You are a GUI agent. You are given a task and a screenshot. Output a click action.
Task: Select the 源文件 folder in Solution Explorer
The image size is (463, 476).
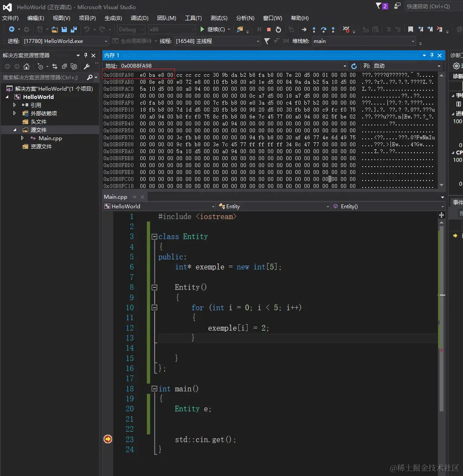[38, 130]
